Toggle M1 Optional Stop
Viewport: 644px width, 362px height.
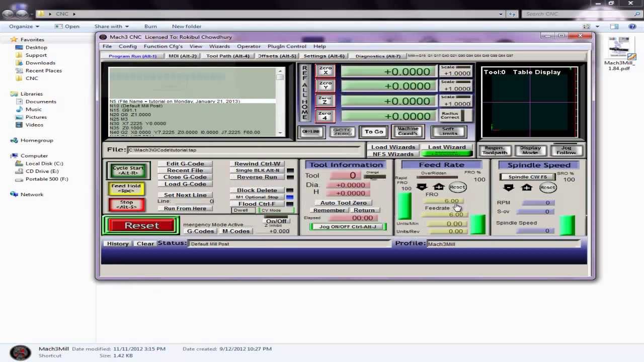click(257, 197)
